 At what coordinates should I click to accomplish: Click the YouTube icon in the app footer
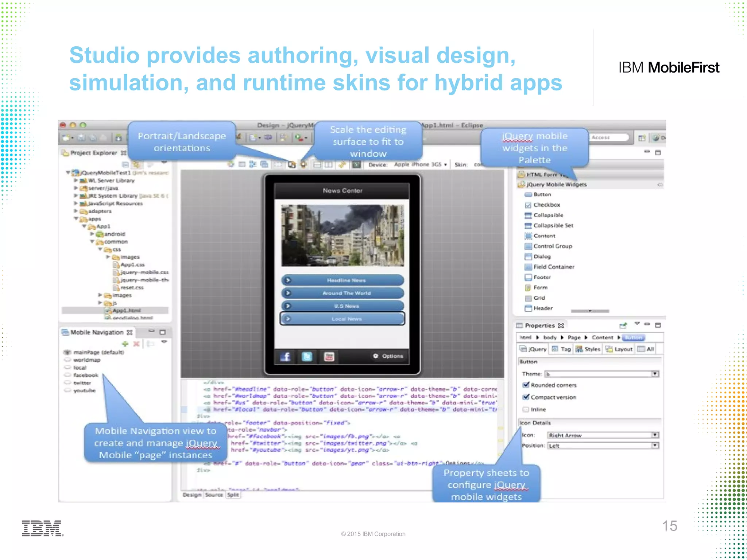tap(329, 356)
